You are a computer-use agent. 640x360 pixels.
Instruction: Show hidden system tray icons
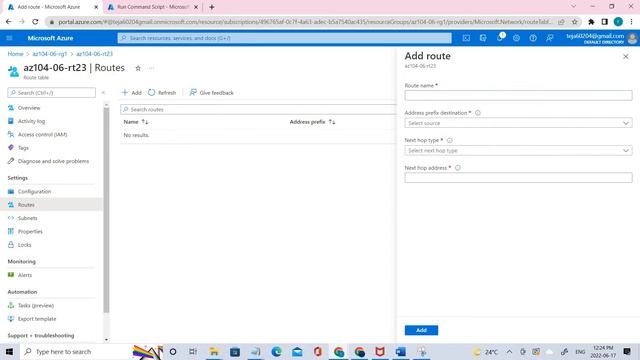509,351
